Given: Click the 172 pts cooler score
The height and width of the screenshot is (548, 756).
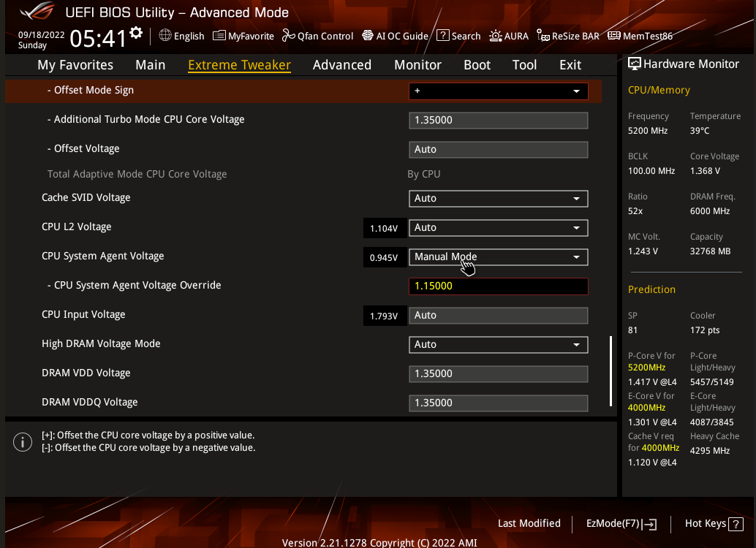Looking at the screenshot, I should 705,330.
